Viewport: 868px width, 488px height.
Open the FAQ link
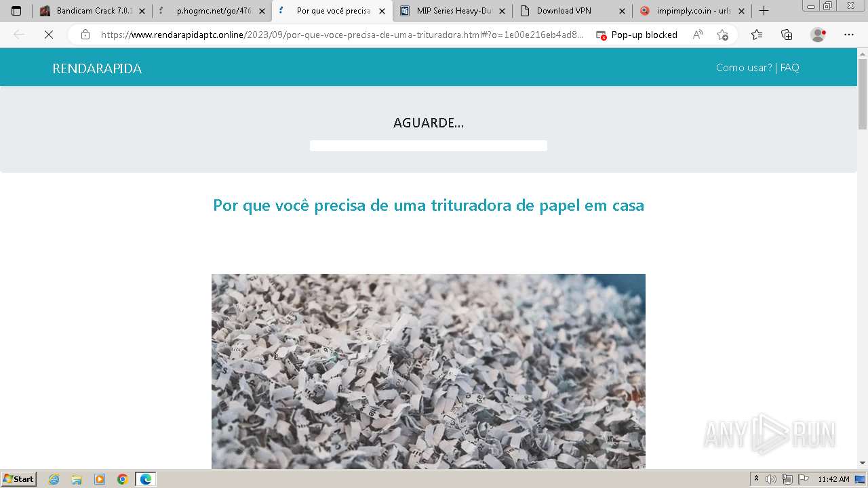coord(789,67)
